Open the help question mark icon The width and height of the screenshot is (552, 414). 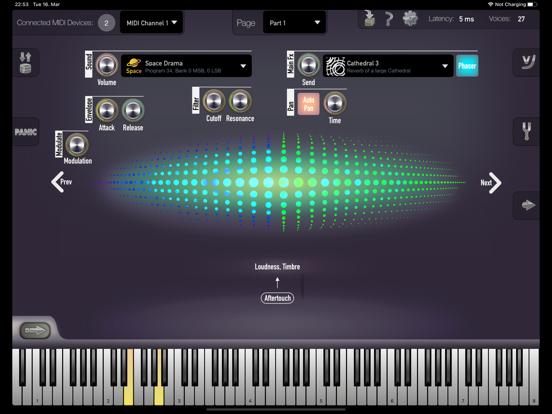point(389,19)
